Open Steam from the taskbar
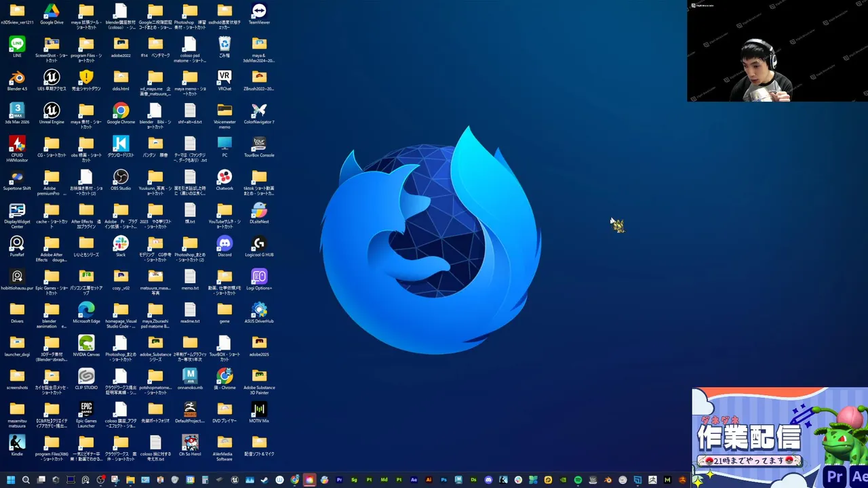 click(x=264, y=480)
